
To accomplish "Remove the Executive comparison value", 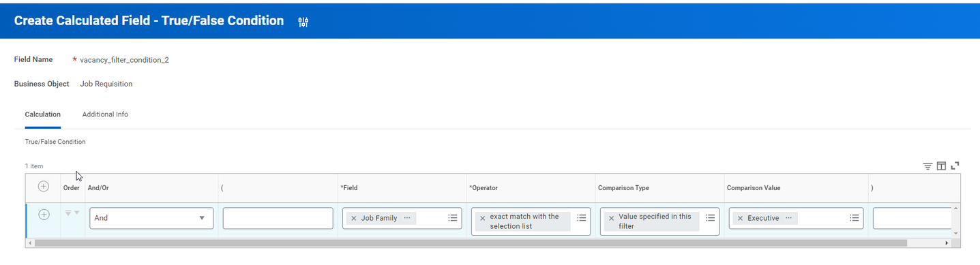I will [x=740, y=218].
